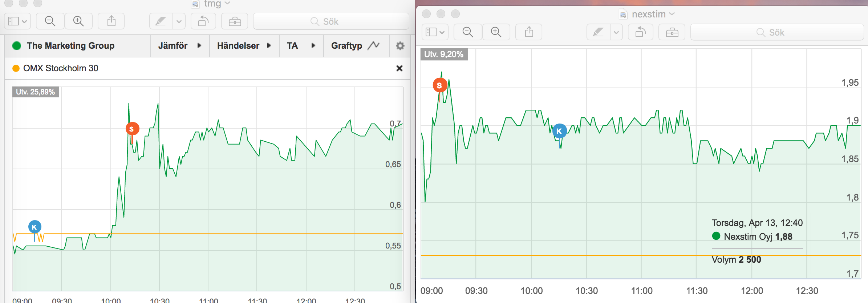Image resolution: width=868 pixels, height=303 pixels.
Task: Zoom in using nexstim window toolbar
Action: 496,32
